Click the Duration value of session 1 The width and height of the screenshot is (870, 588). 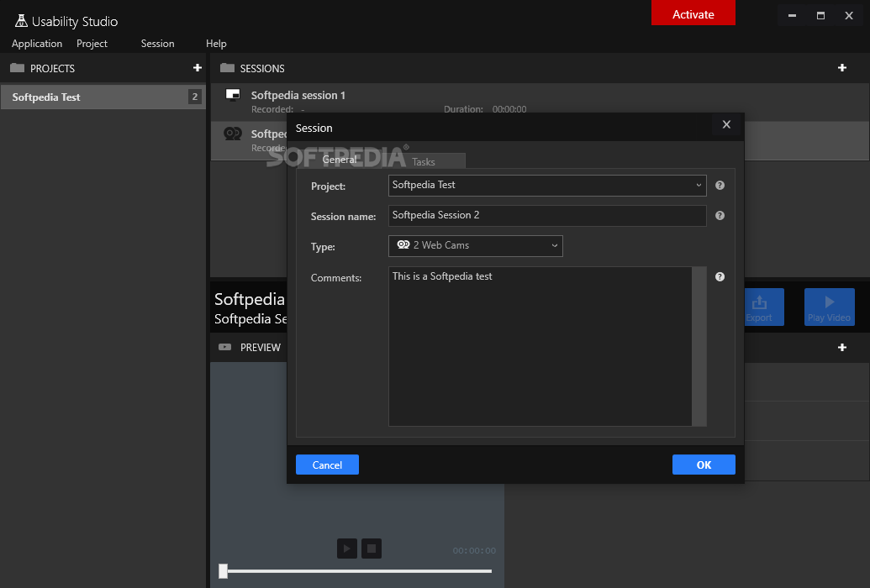click(x=509, y=109)
